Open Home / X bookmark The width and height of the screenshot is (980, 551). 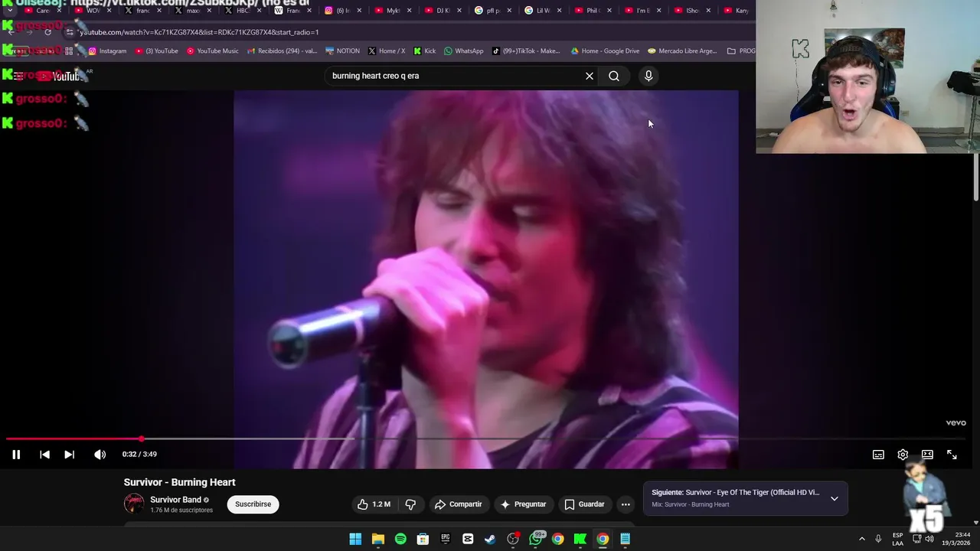(x=387, y=51)
